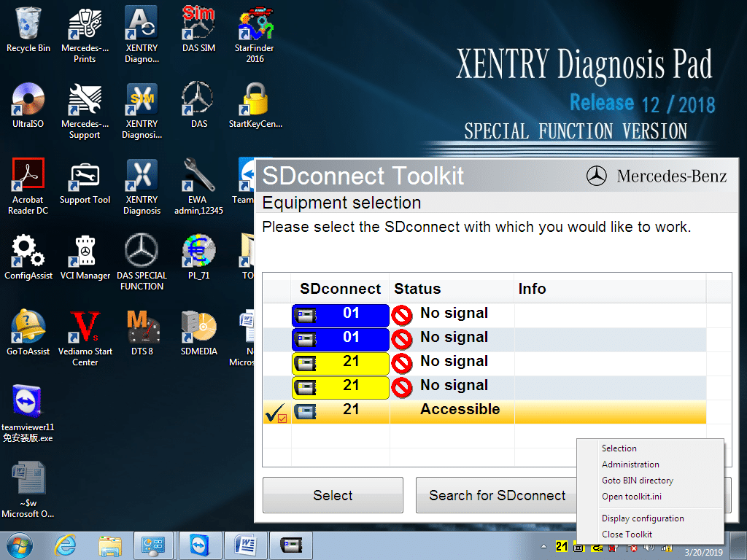Launch StarFinder 2016 from the desktop
Screen dimensions: 747x560
[x=255, y=26]
